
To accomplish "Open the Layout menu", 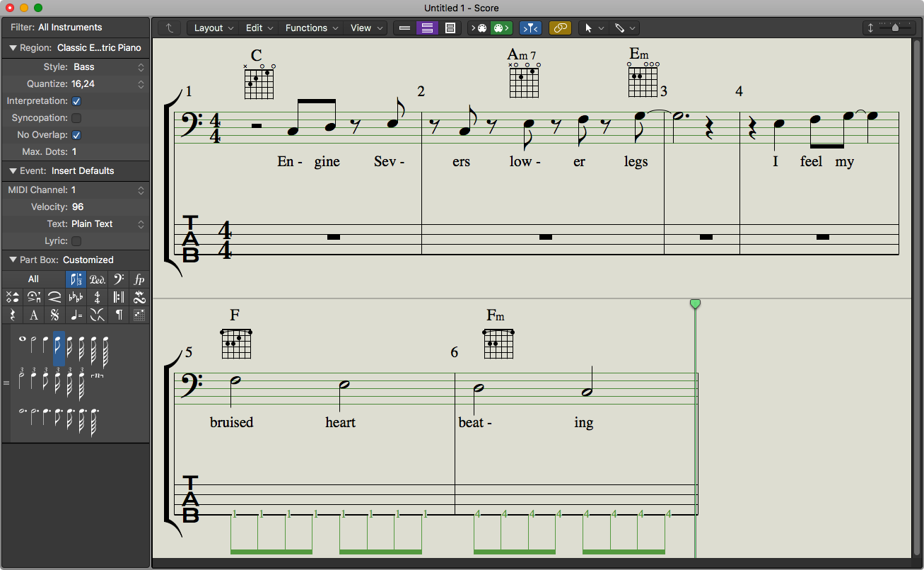I will pos(214,28).
